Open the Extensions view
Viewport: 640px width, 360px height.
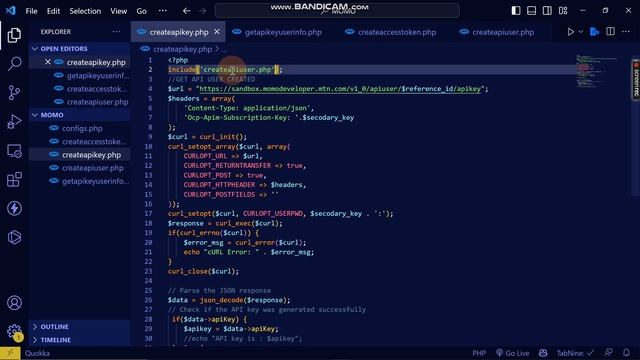click(x=14, y=180)
